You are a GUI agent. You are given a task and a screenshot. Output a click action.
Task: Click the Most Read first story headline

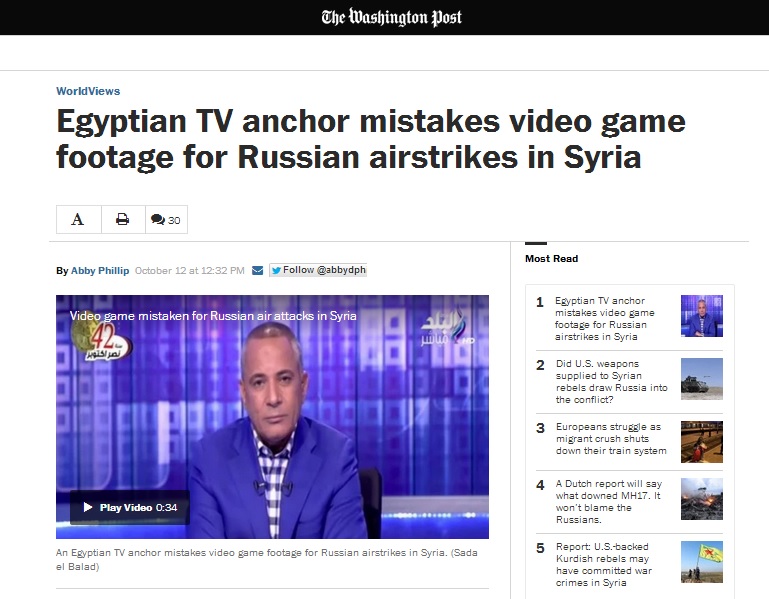pos(605,318)
